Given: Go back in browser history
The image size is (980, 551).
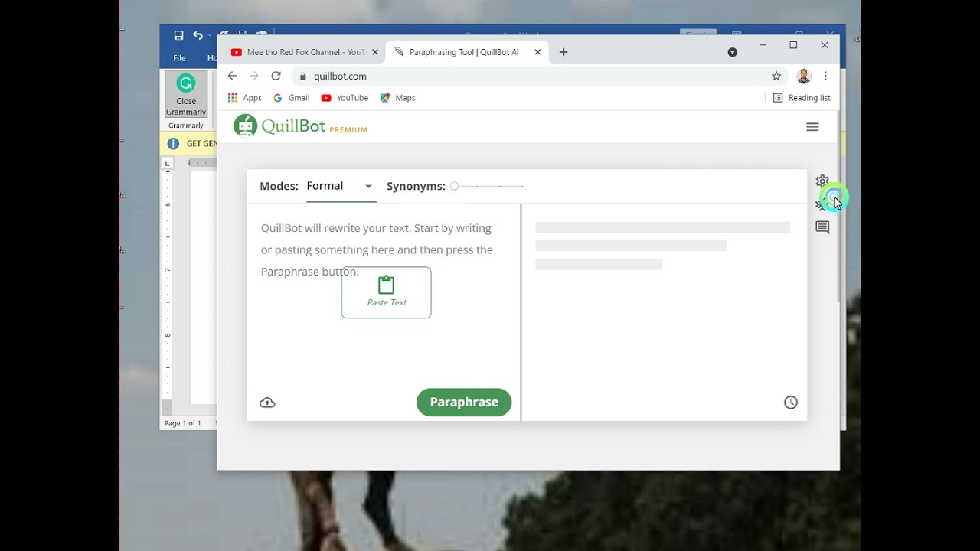Looking at the screenshot, I should tap(233, 76).
